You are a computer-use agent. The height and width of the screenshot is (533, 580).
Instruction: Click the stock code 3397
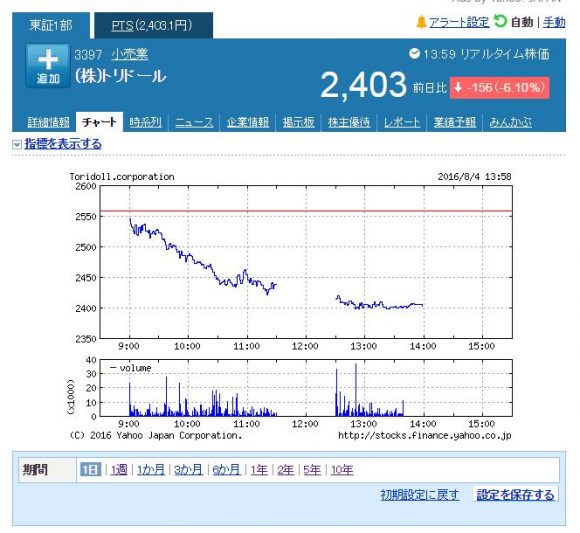[88, 55]
